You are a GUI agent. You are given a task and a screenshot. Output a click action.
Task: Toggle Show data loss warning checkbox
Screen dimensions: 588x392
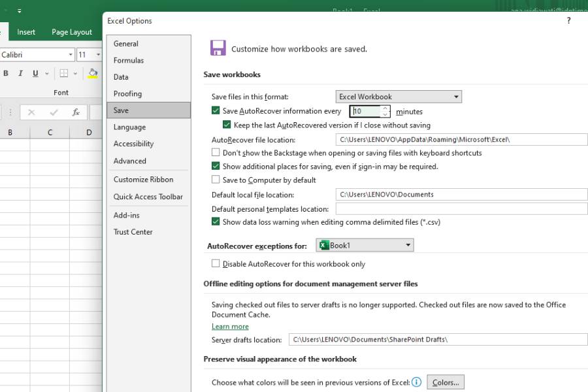216,221
